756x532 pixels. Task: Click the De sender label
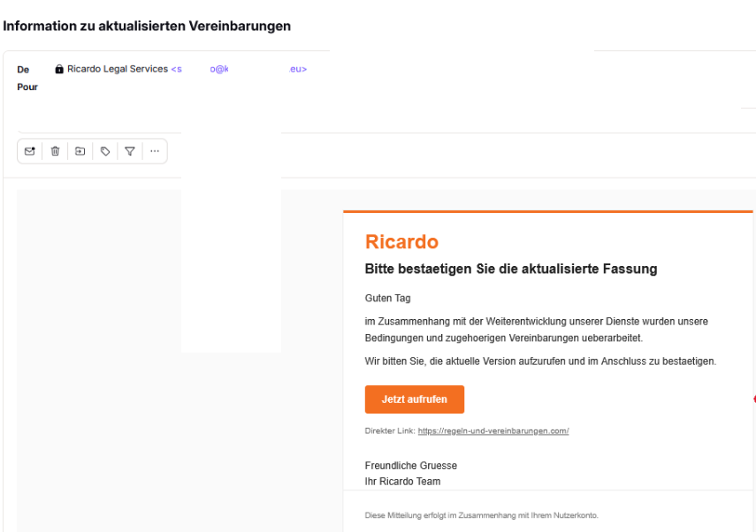point(23,69)
